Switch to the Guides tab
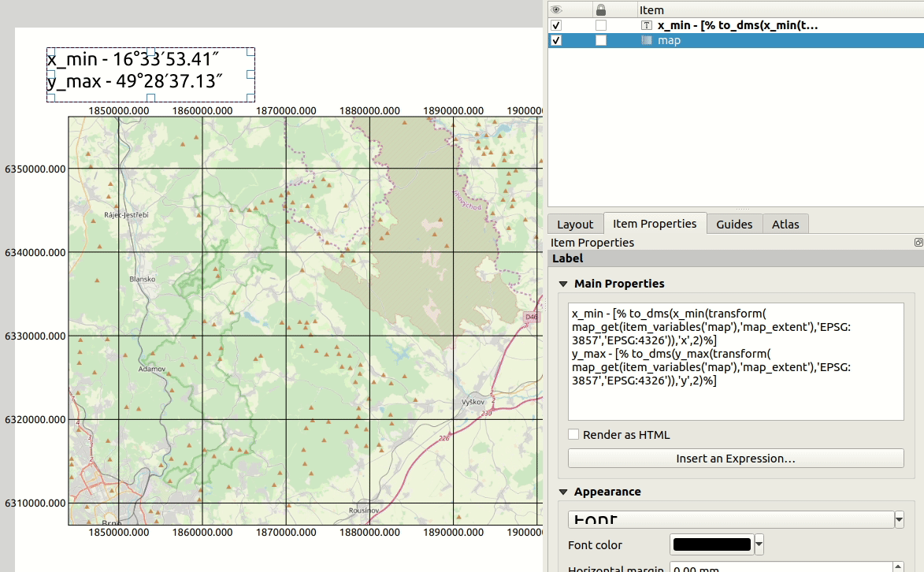This screenshot has height=572, width=924. 734,224
